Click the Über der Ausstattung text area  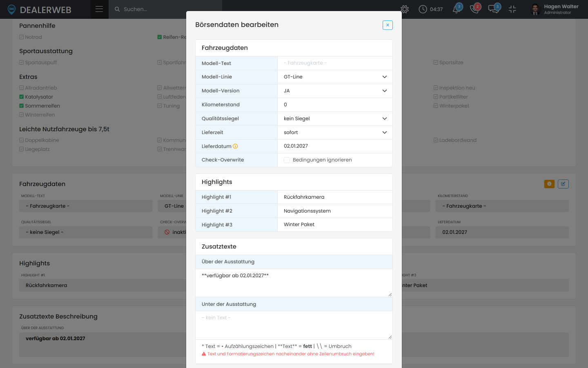(x=294, y=283)
